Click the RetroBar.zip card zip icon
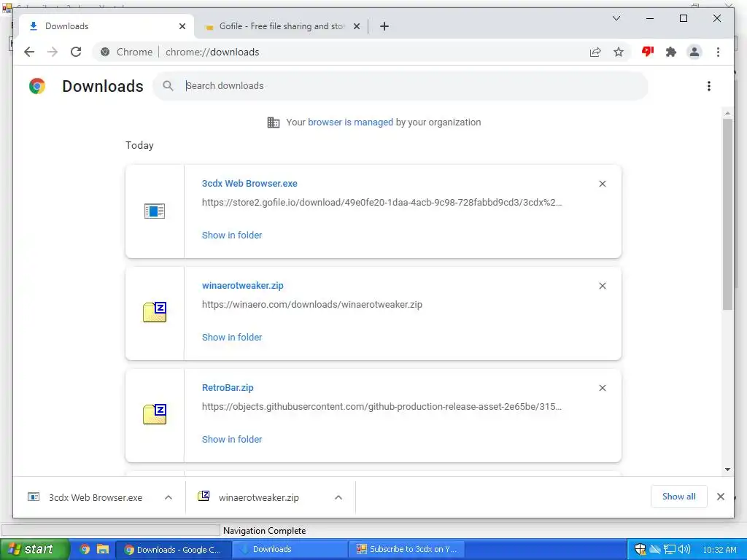Viewport: 747px width, 560px height. point(155,414)
